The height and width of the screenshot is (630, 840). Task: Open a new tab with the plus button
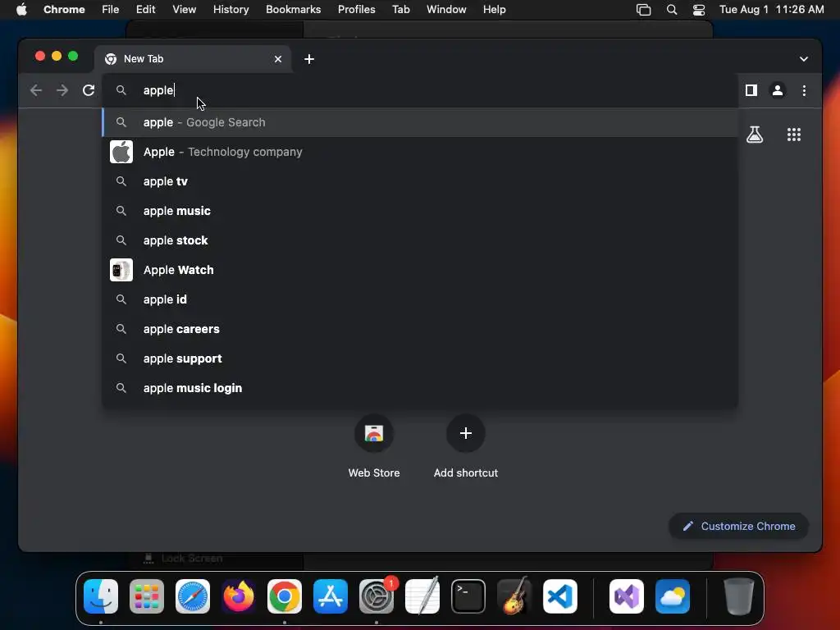[309, 59]
